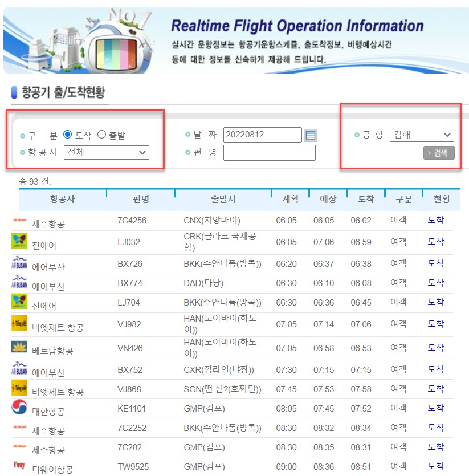Click T'way logo in TW9525 row
Viewport: 469px width, 476px height.
19,465
